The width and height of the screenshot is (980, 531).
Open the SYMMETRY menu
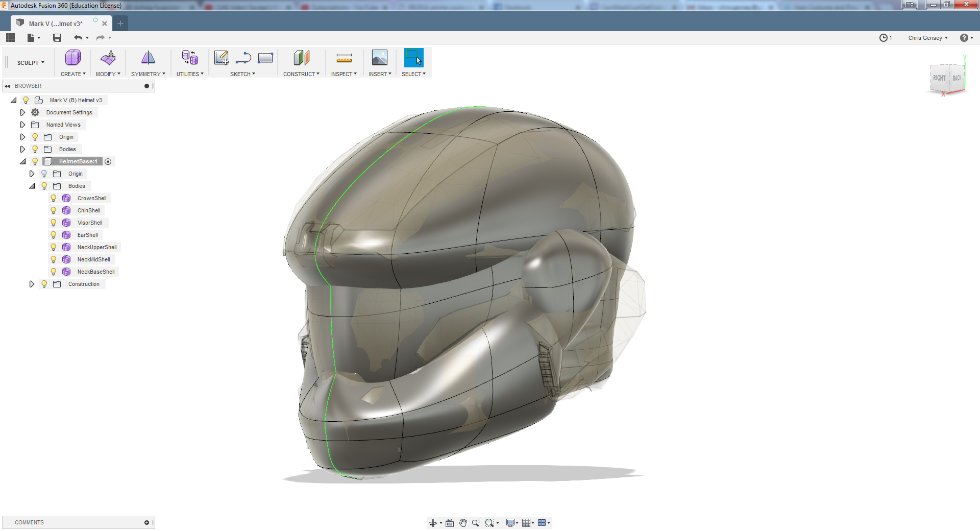pyautogui.click(x=148, y=74)
